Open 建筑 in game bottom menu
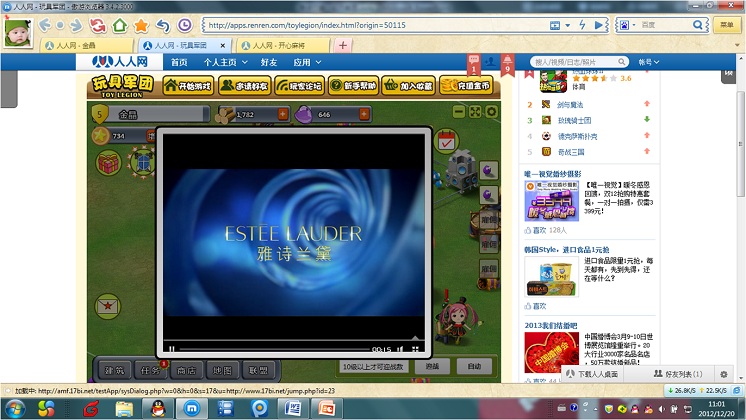This screenshot has height=420, width=746. tap(114, 370)
